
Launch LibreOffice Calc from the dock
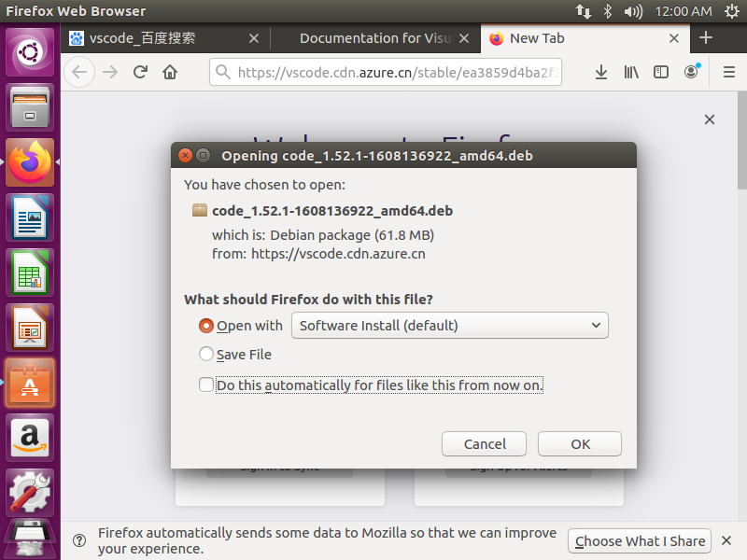coord(30,273)
